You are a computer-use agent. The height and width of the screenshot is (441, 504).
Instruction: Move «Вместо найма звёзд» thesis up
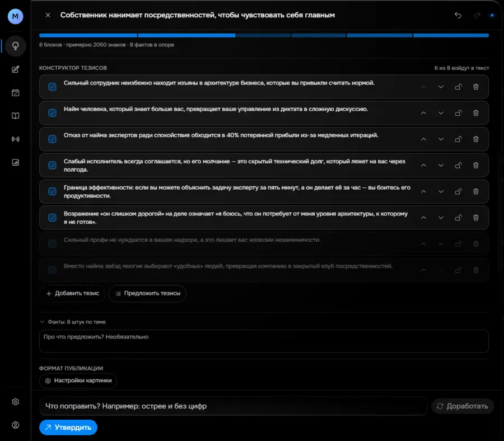tap(424, 270)
